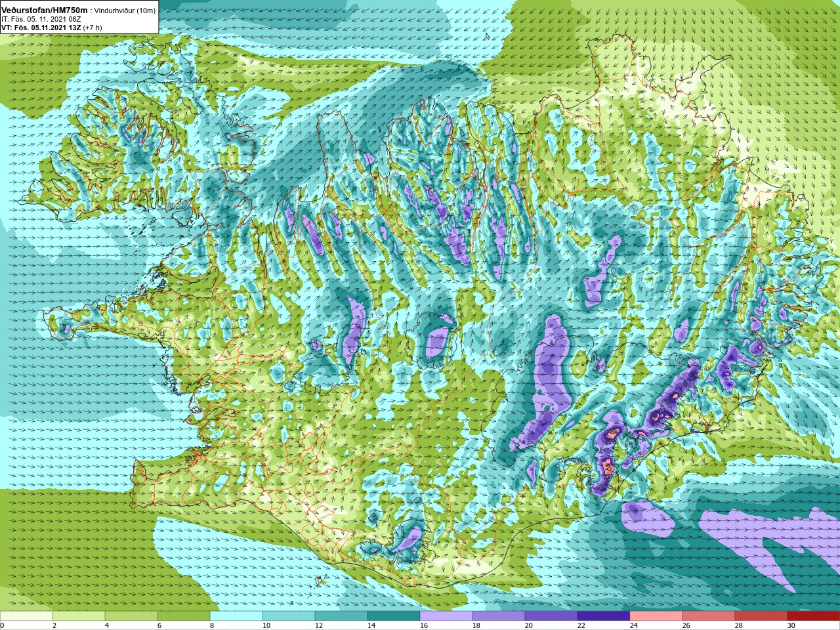
Task: Click the IT: Fös. 05. 11. 2021 06Z line
Action: (x=41, y=20)
